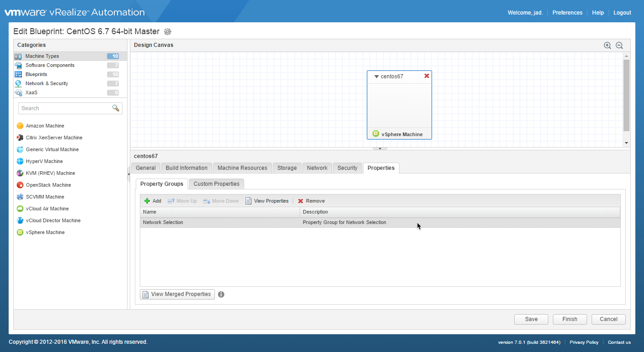Image resolution: width=644 pixels, height=352 pixels.
Task: Click the Blueprints category icon
Action: tap(18, 74)
